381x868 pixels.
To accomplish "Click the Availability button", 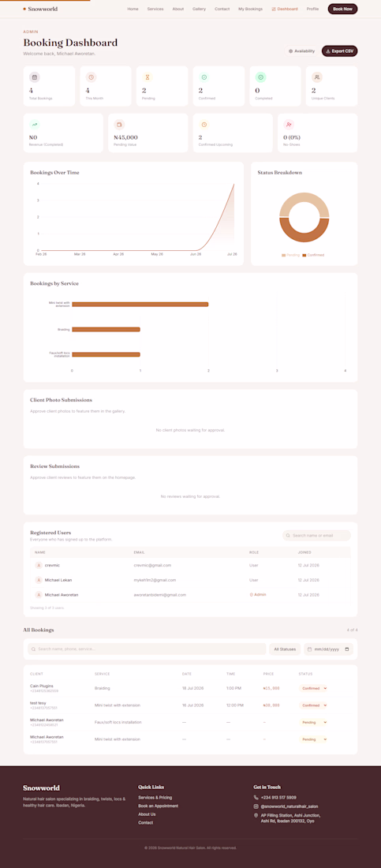I will click(x=302, y=51).
